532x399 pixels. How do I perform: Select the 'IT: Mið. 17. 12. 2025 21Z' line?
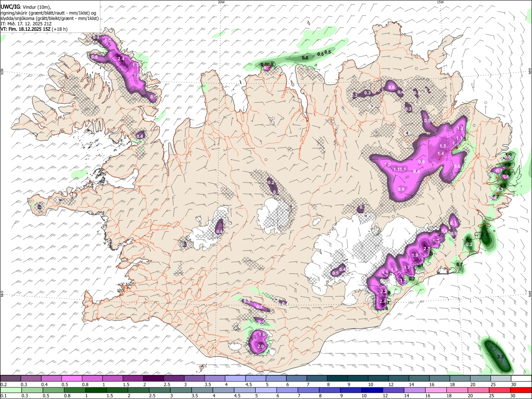click(x=26, y=24)
